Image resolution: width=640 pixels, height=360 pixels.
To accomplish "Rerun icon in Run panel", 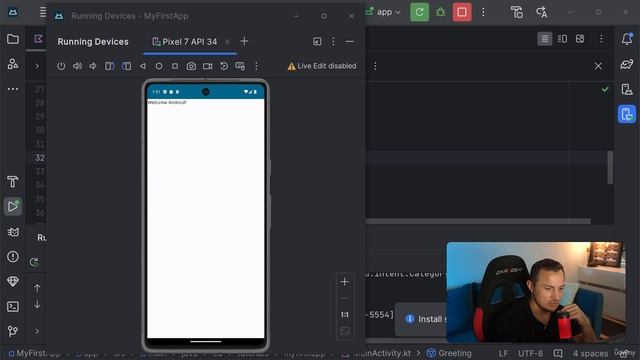I will (x=34, y=262).
